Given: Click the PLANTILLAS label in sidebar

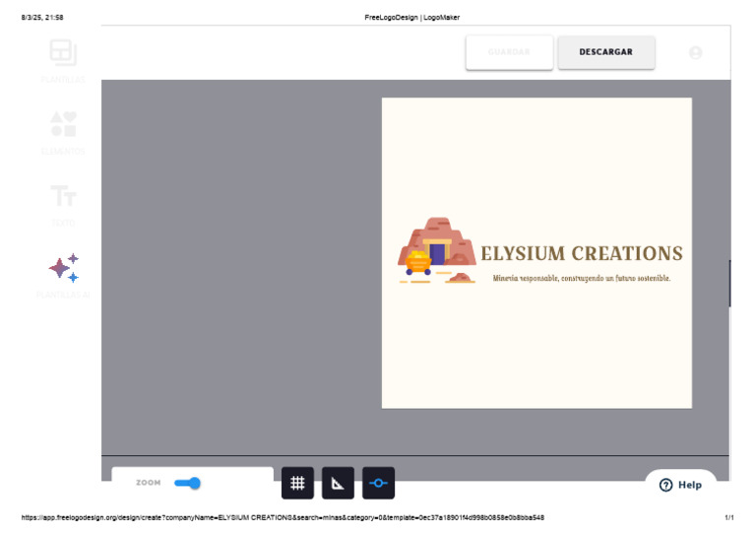Looking at the screenshot, I should tap(63, 79).
